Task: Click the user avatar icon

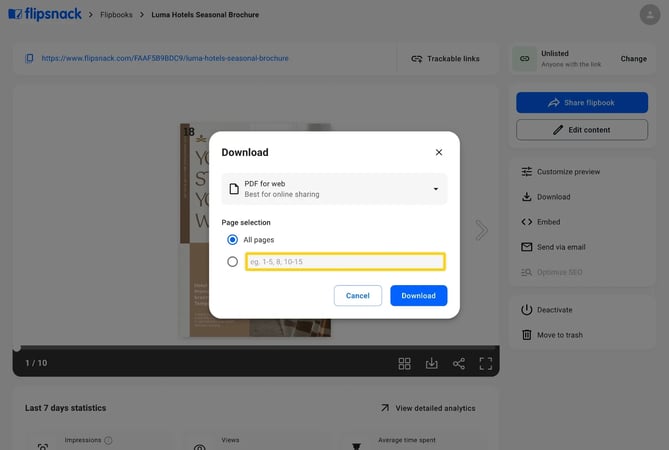Action: tap(650, 15)
